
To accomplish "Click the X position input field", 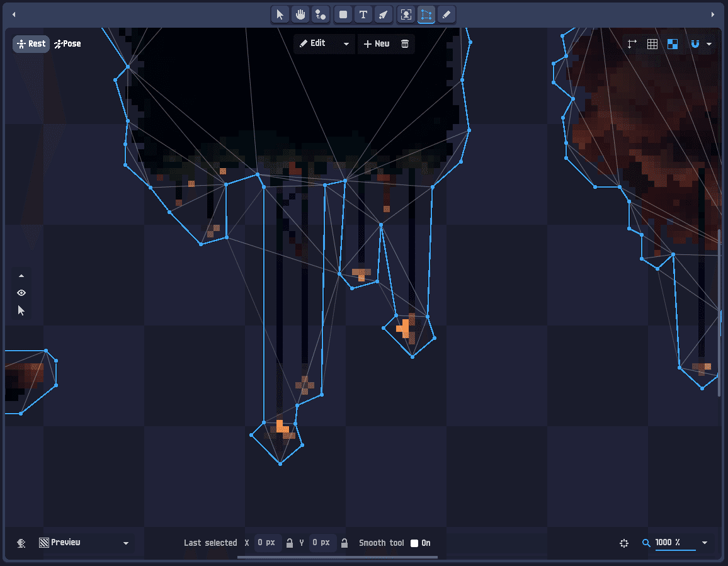I will pos(266,543).
